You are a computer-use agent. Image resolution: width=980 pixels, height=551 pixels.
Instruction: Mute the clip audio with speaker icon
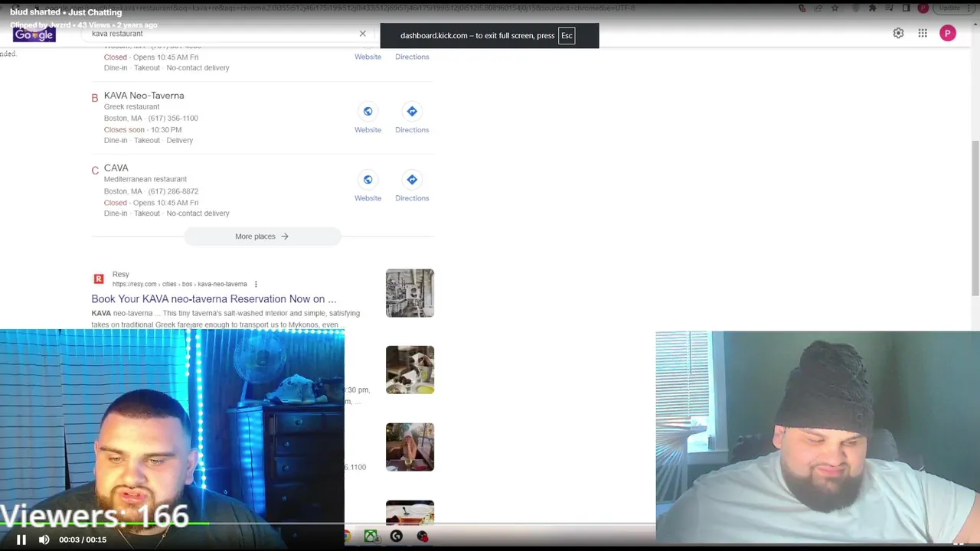coord(44,540)
